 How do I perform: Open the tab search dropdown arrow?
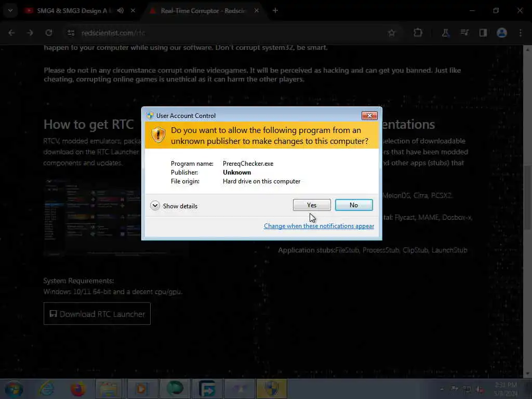click(10, 11)
